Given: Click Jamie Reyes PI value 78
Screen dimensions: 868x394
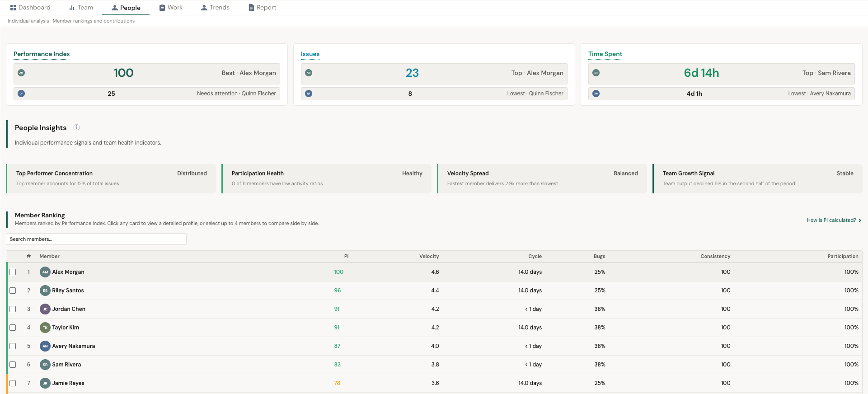Looking at the screenshot, I should coord(337,383).
